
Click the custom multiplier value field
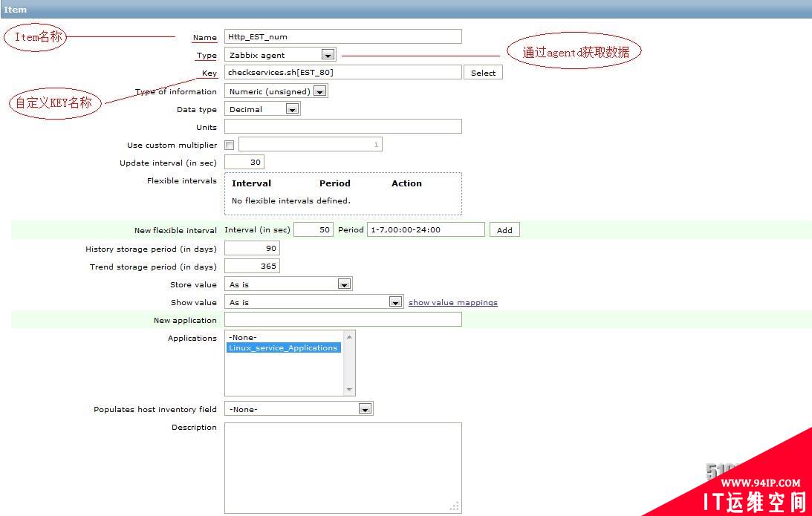(311, 144)
